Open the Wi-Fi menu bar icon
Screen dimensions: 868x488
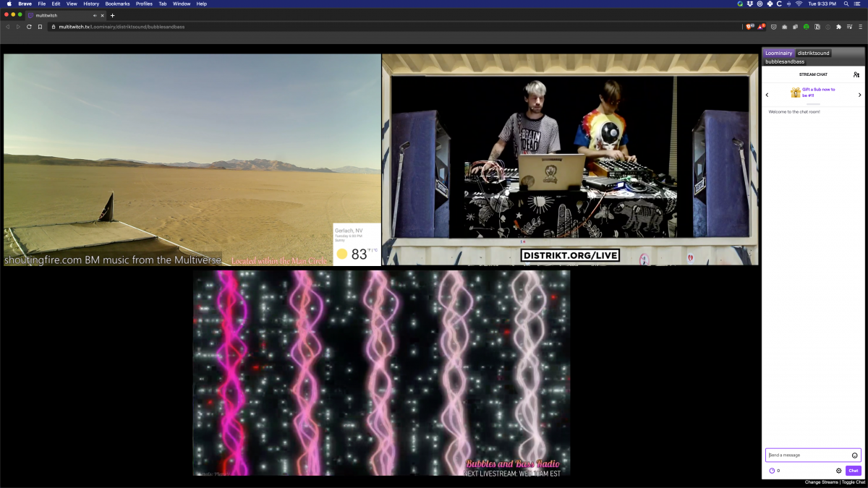(799, 4)
